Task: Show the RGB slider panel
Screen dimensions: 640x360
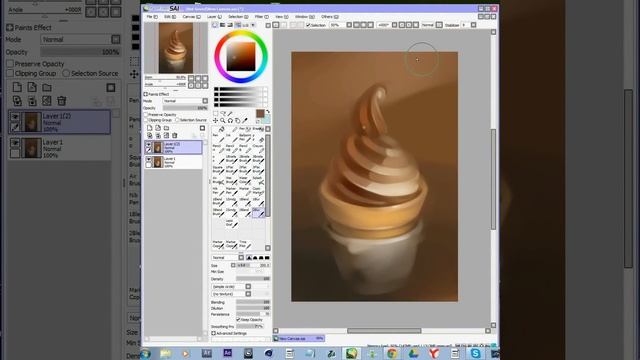Action: (x=222, y=25)
